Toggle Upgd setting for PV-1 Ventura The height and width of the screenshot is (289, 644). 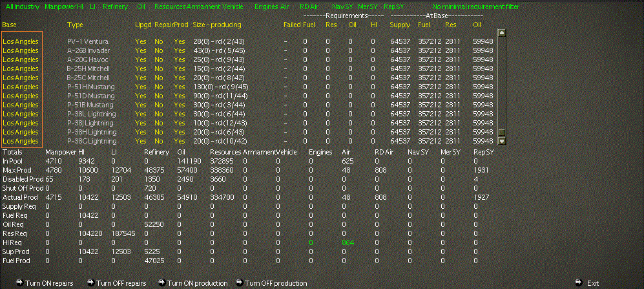(x=140, y=41)
